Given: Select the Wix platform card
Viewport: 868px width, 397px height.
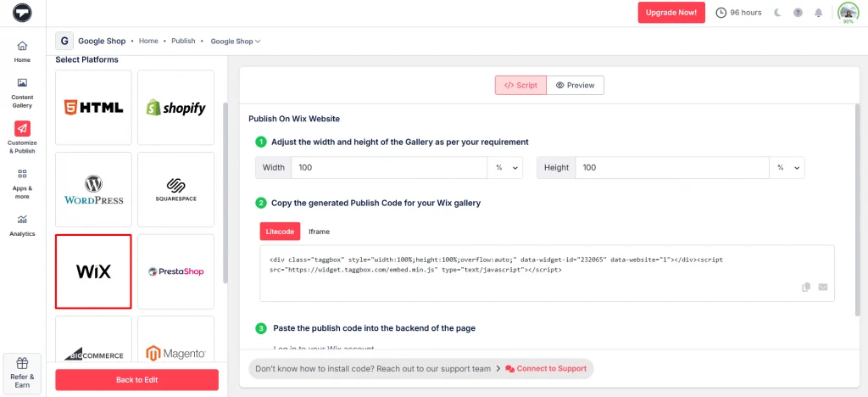Looking at the screenshot, I should pyautogui.click(x=93, y=271).
